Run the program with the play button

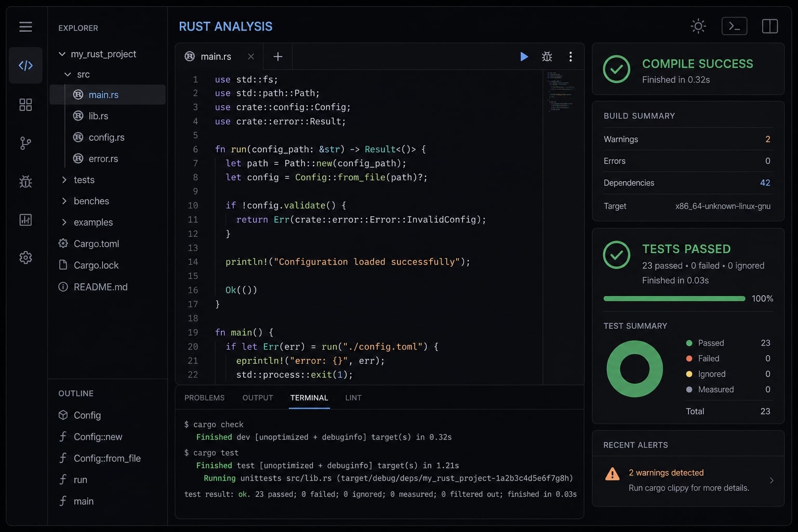(524, 57)
